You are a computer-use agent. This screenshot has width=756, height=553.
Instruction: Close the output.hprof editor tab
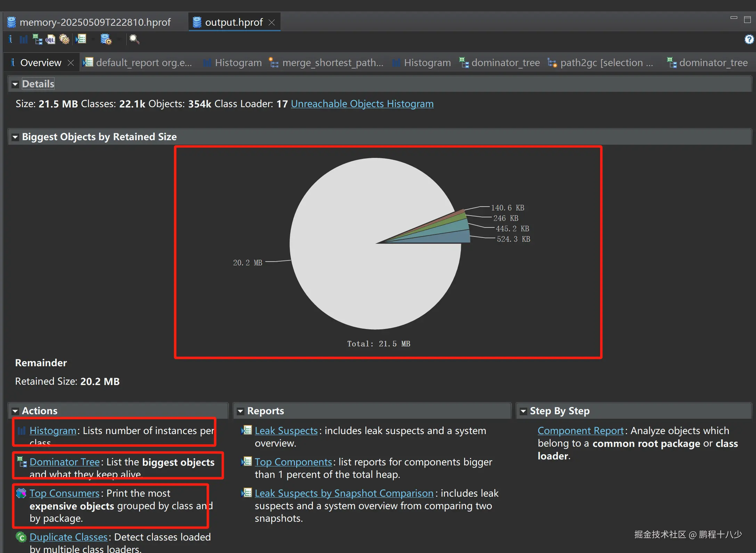(x=272, y=23)
